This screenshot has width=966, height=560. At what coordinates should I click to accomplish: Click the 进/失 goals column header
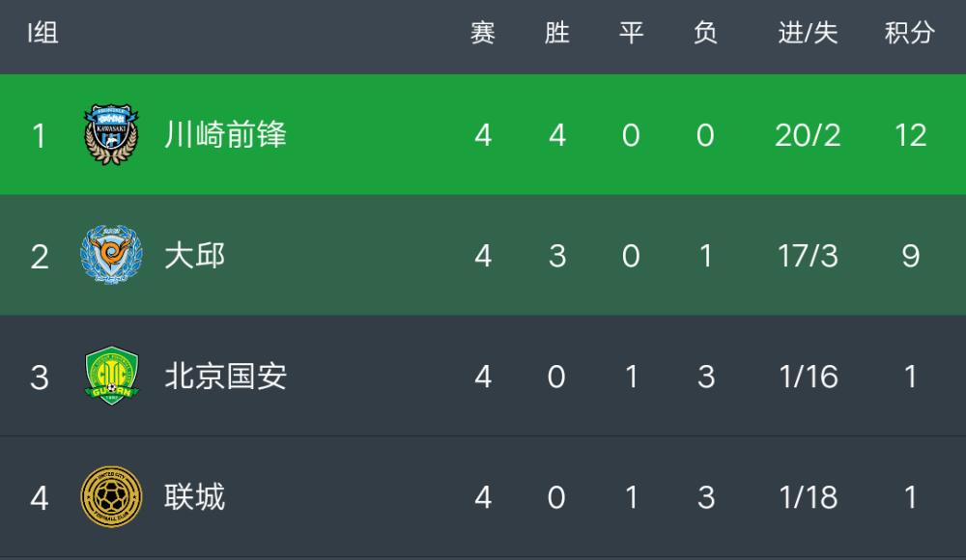(x=808, y=33)
